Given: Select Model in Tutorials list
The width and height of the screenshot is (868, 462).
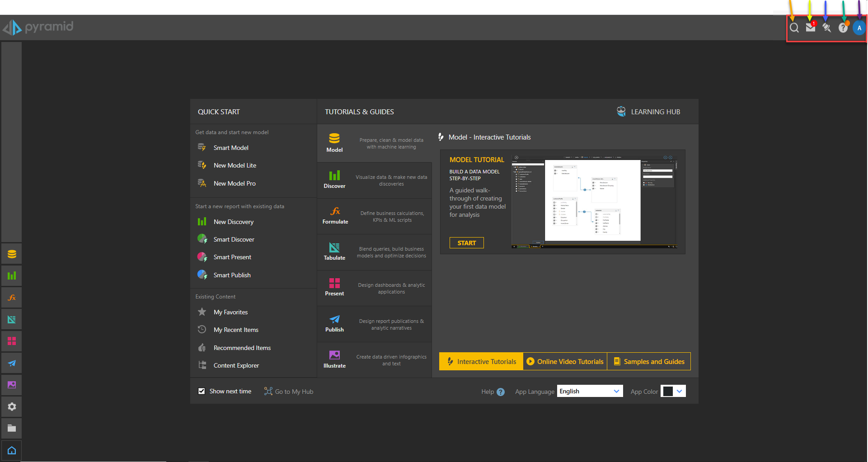Looking at the screenshot, I should tap(374, 144).
